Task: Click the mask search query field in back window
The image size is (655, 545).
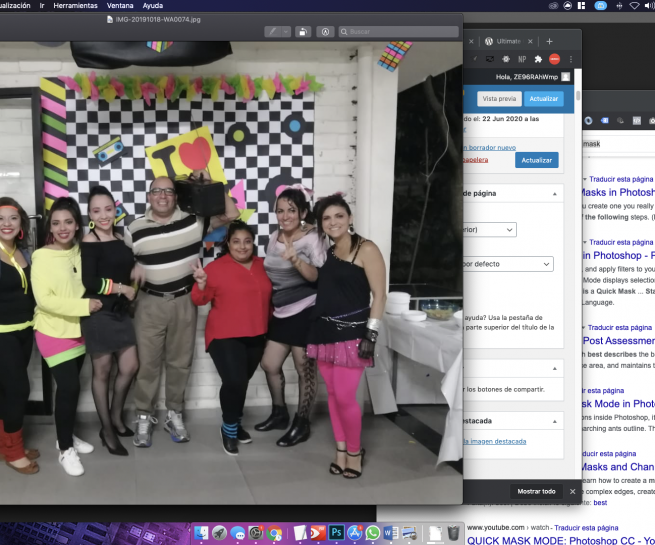Action: coord(619,144)
